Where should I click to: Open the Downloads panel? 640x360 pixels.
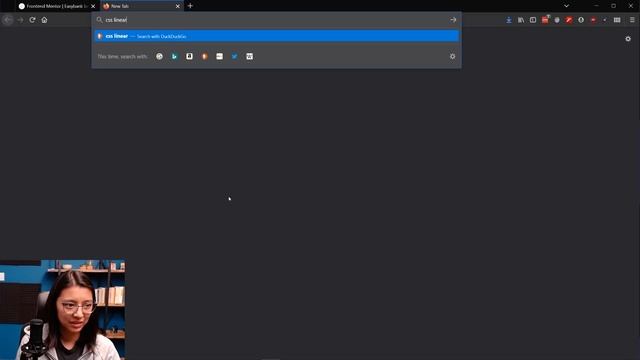509,20
